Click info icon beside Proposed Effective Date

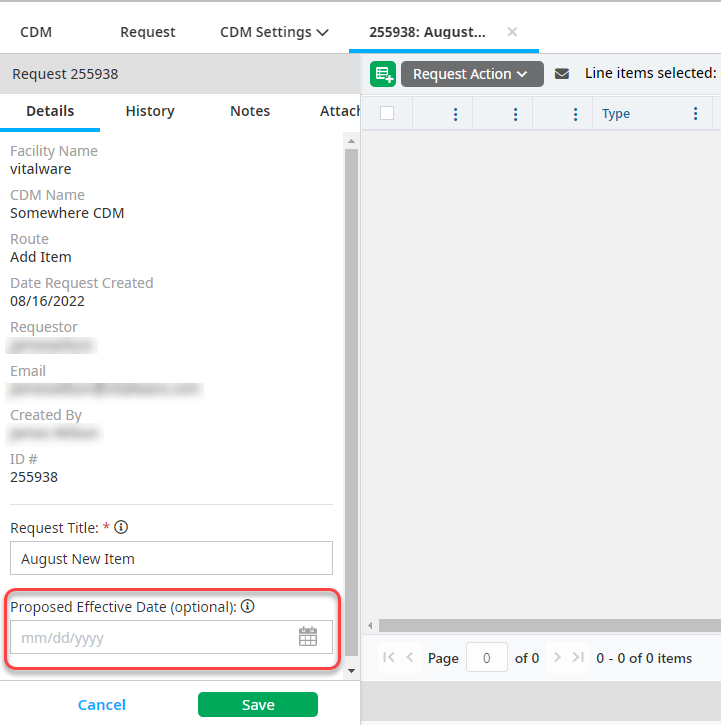tap(247, 606)
